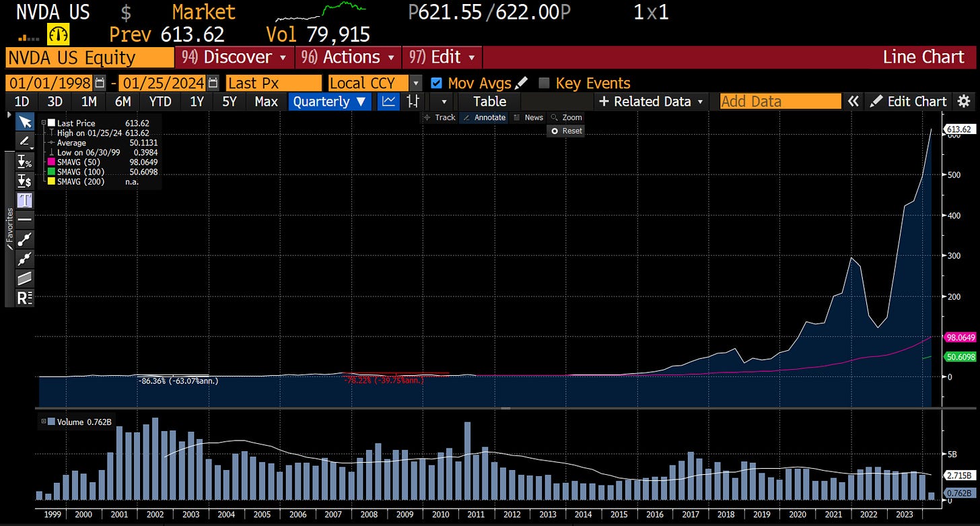The image size is (980, 526).
Task: Open the chart settings gear
Action: click(x=964, y=101)
